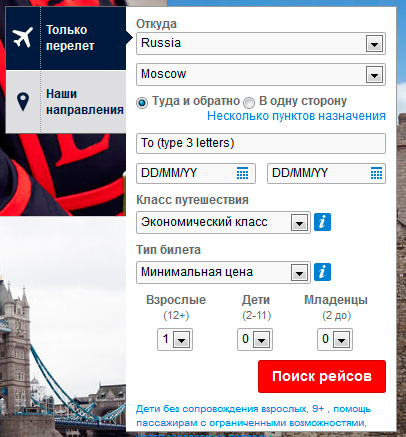Open the Взрослые passenger count dropdown
This screenshot has width=406, height=437.
coord(175,340)
